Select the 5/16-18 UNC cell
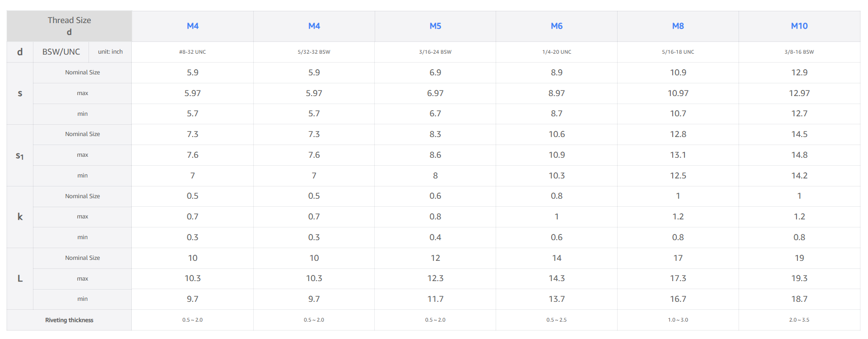The image size is (868, 339). [x=678, y=52]
